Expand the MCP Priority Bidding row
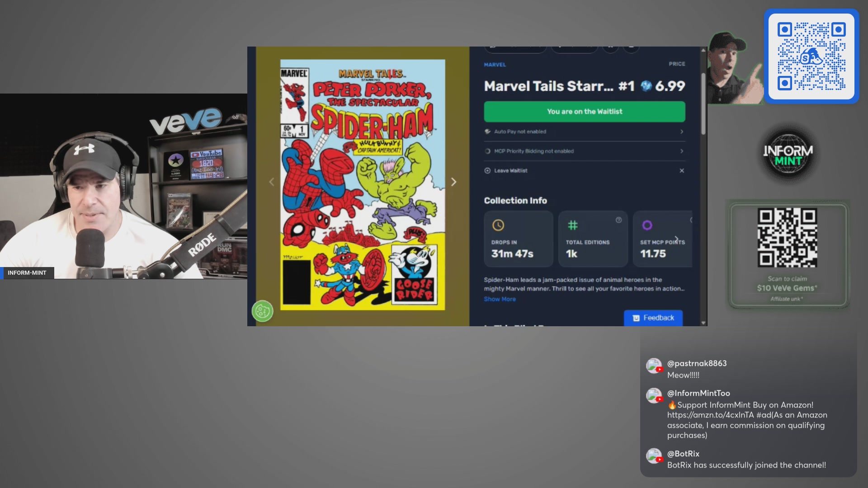 click(584, 151)
